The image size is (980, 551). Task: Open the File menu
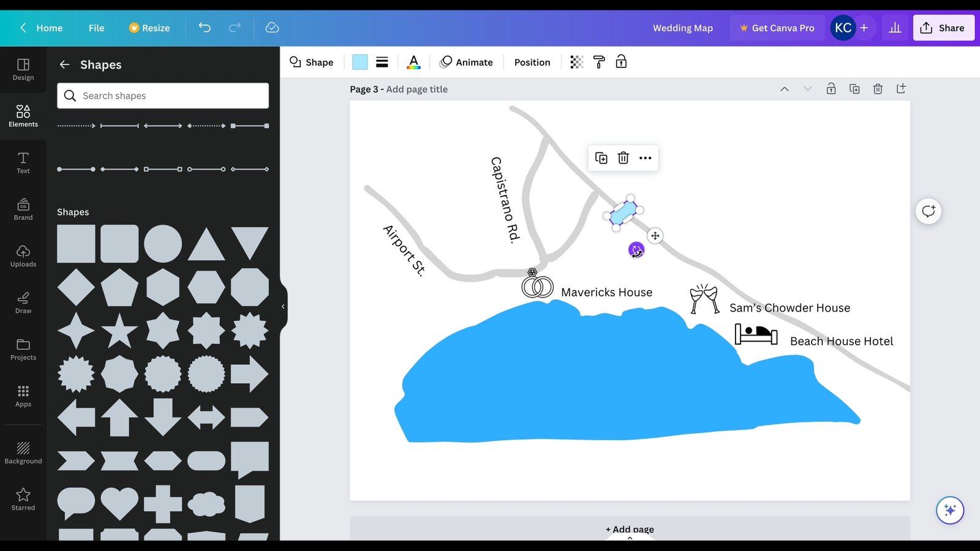tap(96, 28)
